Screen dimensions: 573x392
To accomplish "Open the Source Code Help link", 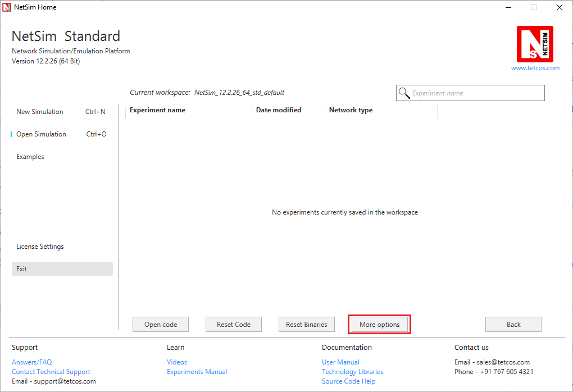I will 349,381.
